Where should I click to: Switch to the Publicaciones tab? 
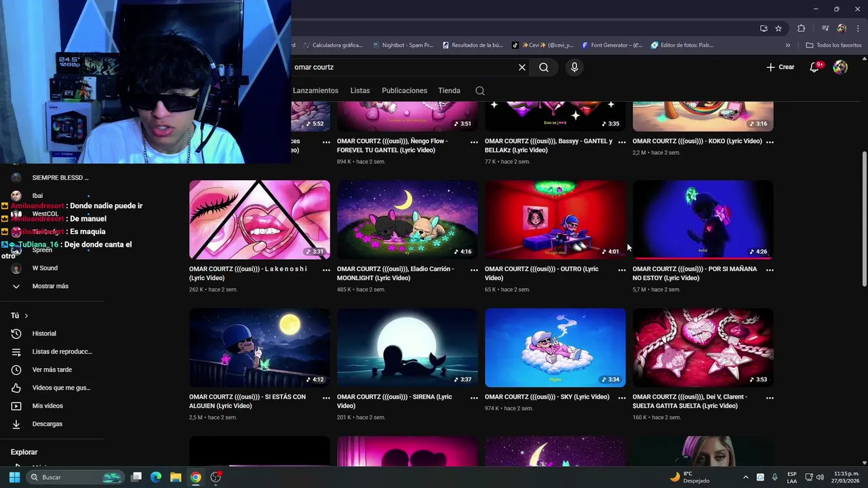click(x=404, y=91)
